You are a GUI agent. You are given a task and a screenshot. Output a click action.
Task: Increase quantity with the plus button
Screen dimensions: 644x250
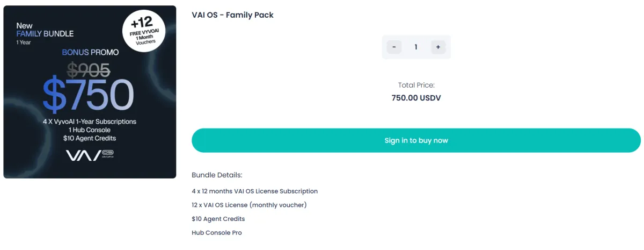point(438,47)
